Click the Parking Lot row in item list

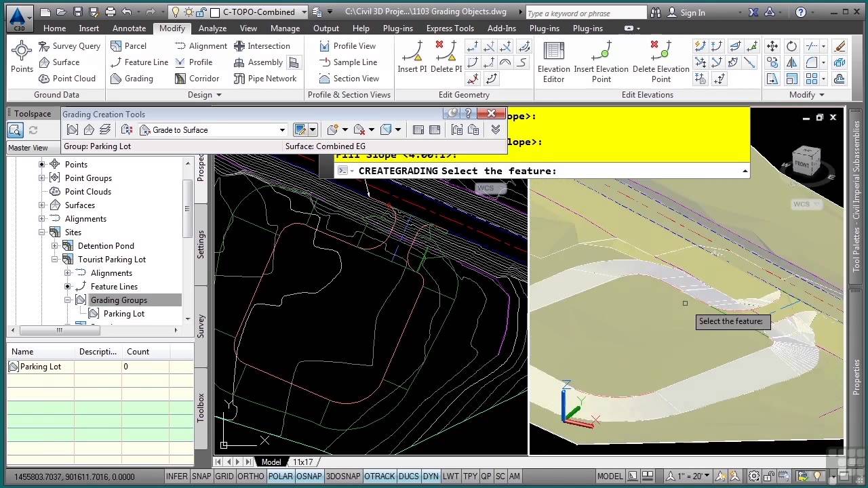[x=100, y=367]
